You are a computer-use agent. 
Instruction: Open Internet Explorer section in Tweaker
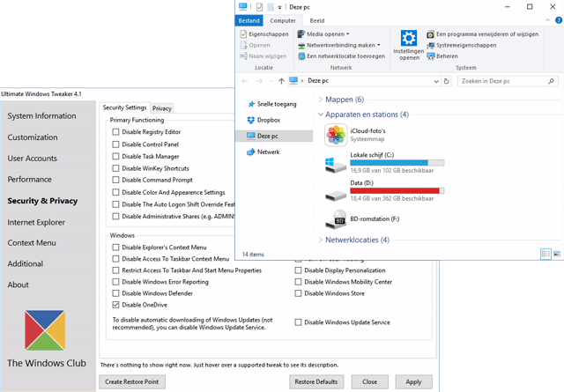(36, 222)
